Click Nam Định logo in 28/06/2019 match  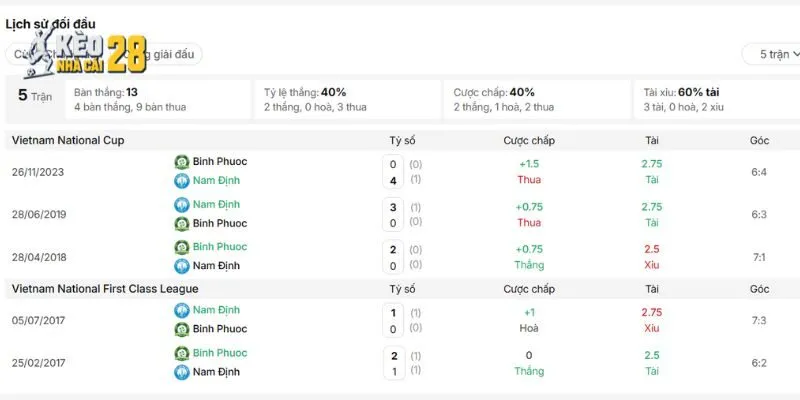182,205
